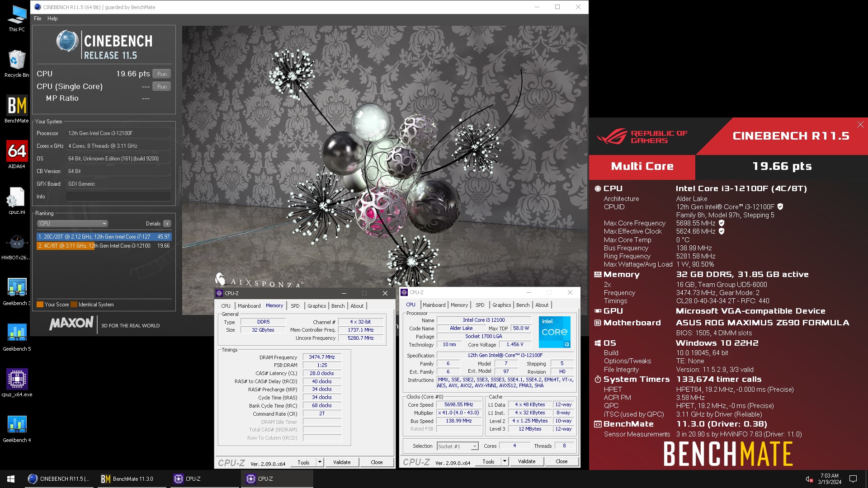Click the taskbar clock 7:03 AM
The height and width of the screenshot is (488, 868).
(x=829, y=479)
